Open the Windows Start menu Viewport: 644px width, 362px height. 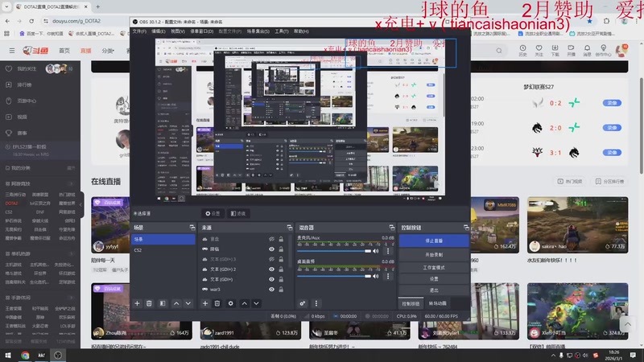8,356
